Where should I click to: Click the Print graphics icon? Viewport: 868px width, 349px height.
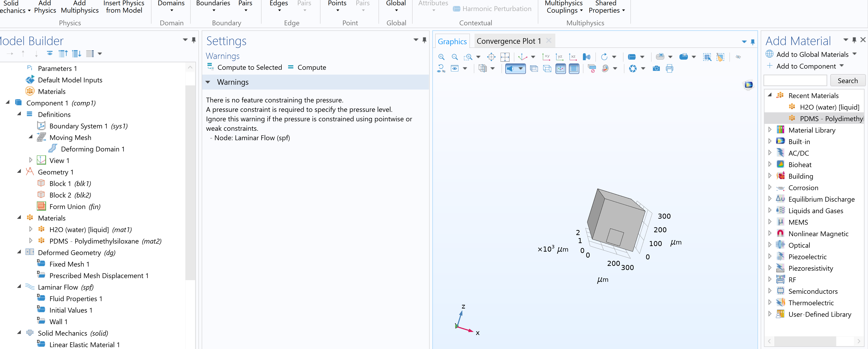click(670, 69)
